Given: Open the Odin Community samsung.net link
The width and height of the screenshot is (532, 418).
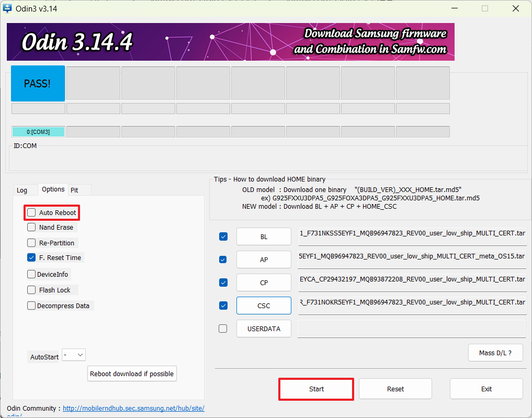Looking at the screenshot, I should coord(134,408).
